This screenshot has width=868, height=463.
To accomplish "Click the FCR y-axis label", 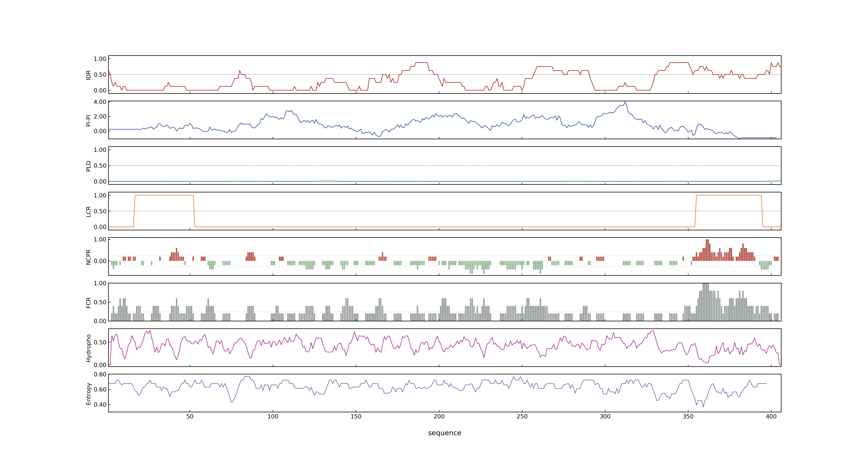I will pyautogui.click(x=89, y=303).
